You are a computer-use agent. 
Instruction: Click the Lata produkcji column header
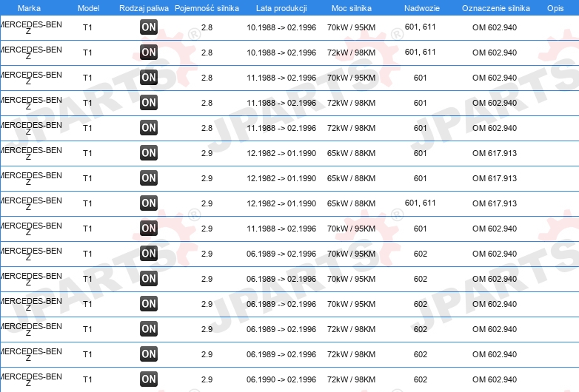tap(281, 8)
